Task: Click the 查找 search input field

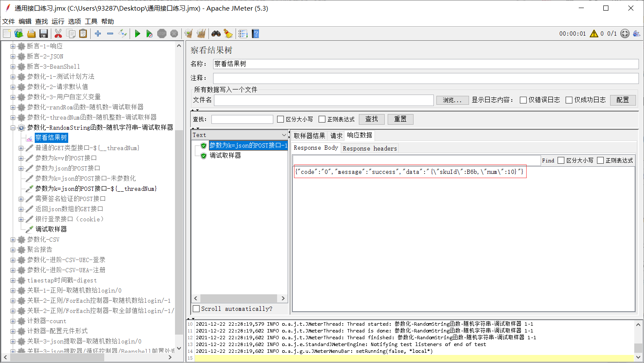Action: tap(242, 119)
